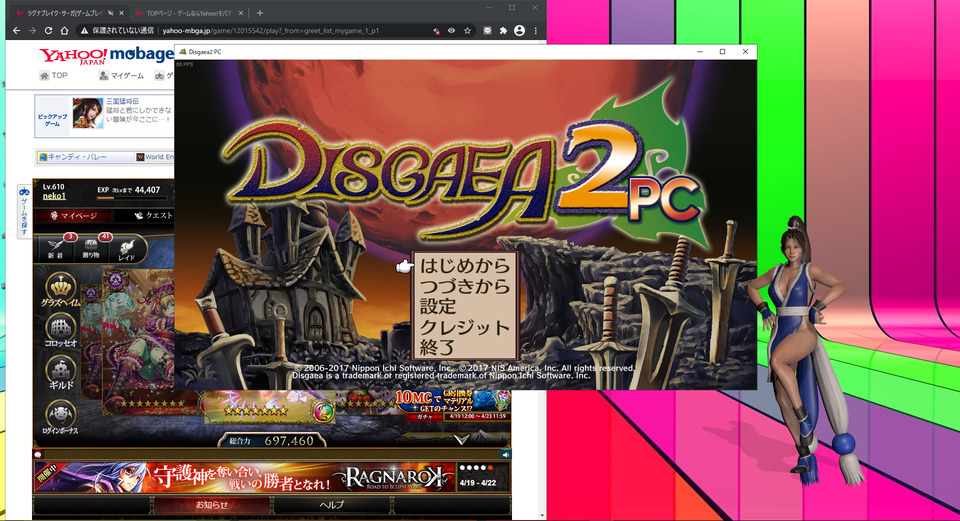
Task: Switch to the ラグナブレイク・サーガ tab
Action: point(64,13)
